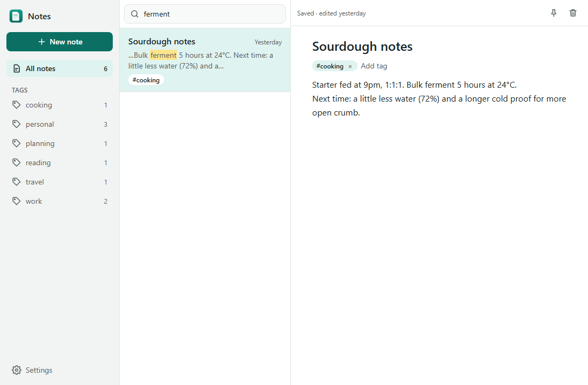The width and height of the screenshot is (588, 385).
Task: Click the cooking tag icon in sidebar
Action: click(16, 105)
